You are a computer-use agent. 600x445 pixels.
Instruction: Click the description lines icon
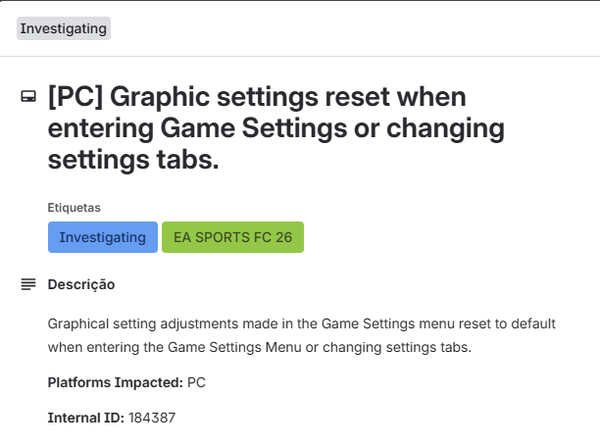tap(28, 285)
